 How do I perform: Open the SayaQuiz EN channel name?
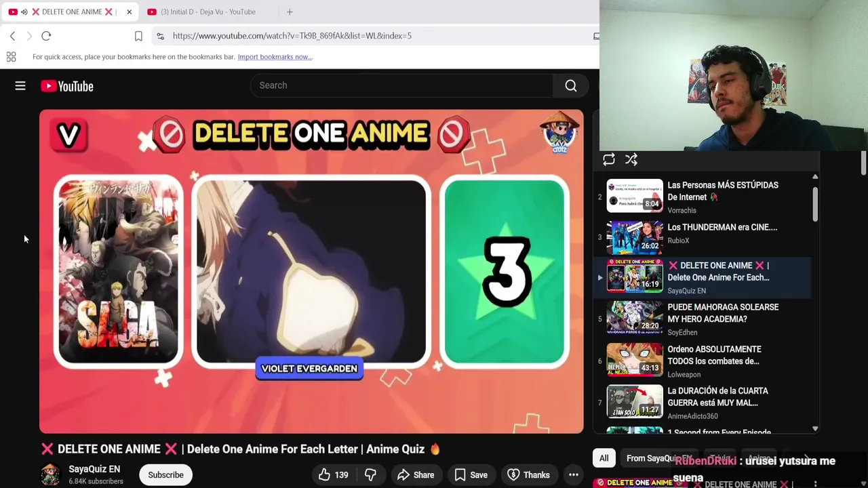point(94,469)
